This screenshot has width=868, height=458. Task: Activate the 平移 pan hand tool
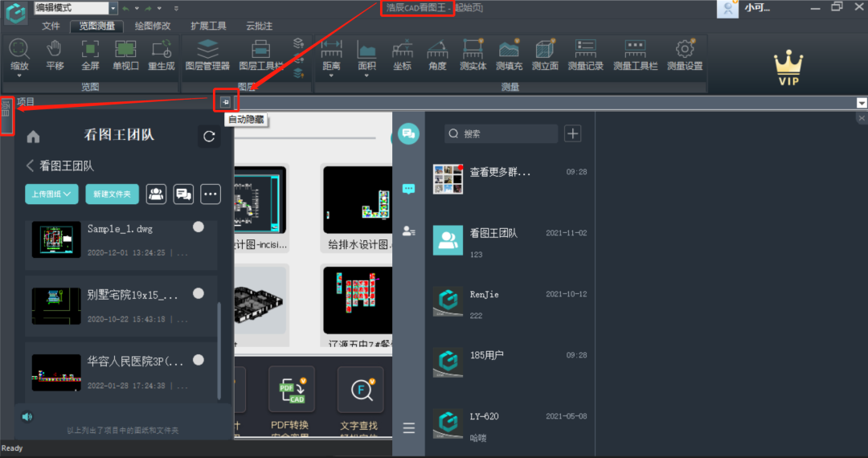click(x=55, y=55)
